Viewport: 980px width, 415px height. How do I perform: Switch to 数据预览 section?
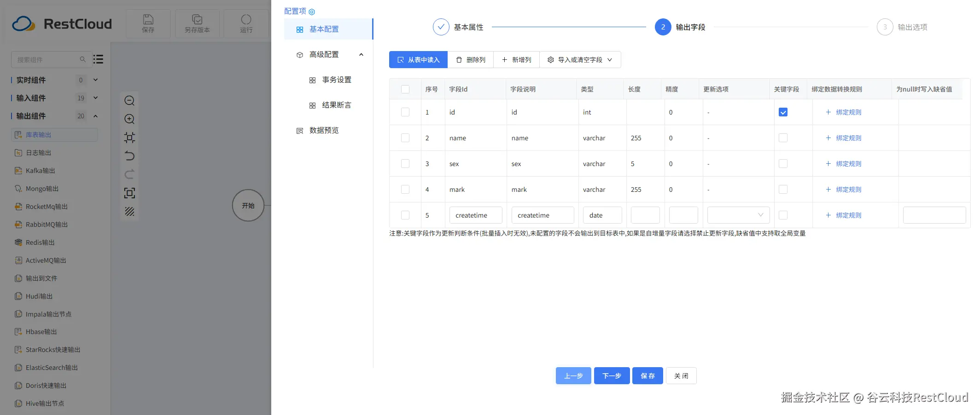tap(323, 130)
